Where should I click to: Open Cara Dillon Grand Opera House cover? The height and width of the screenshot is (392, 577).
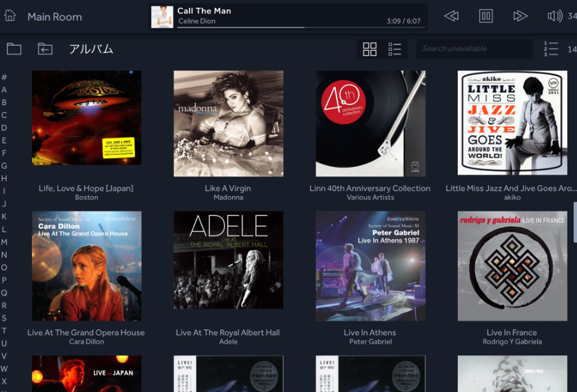click(x=87, y=266)
